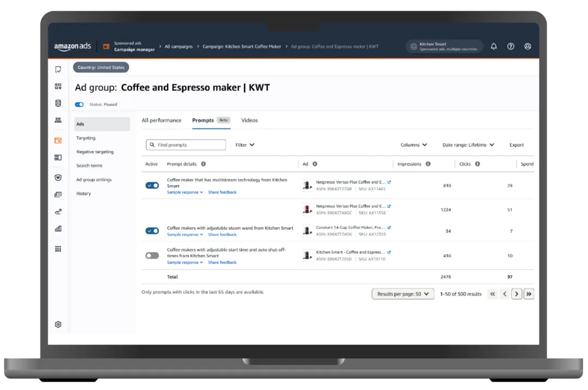This screenshot has width=588, height=390.
Task: Open sidebar settings gear icon
Action: tap(58, 325)
